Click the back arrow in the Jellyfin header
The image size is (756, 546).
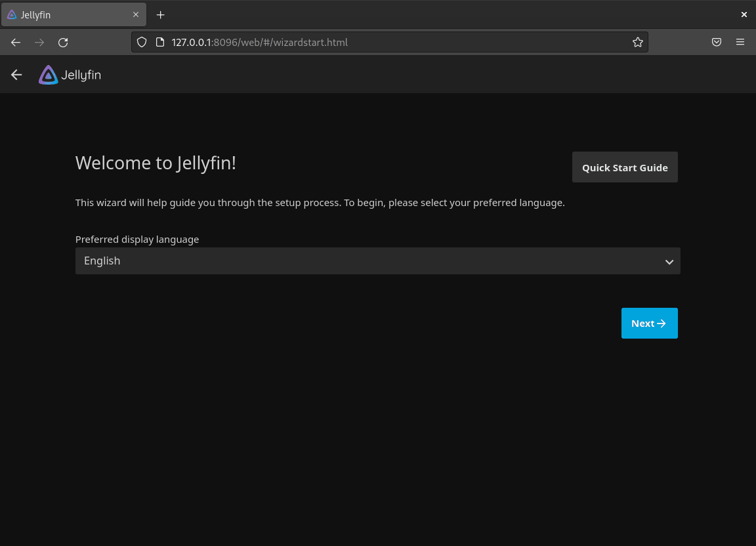[16, 74]
